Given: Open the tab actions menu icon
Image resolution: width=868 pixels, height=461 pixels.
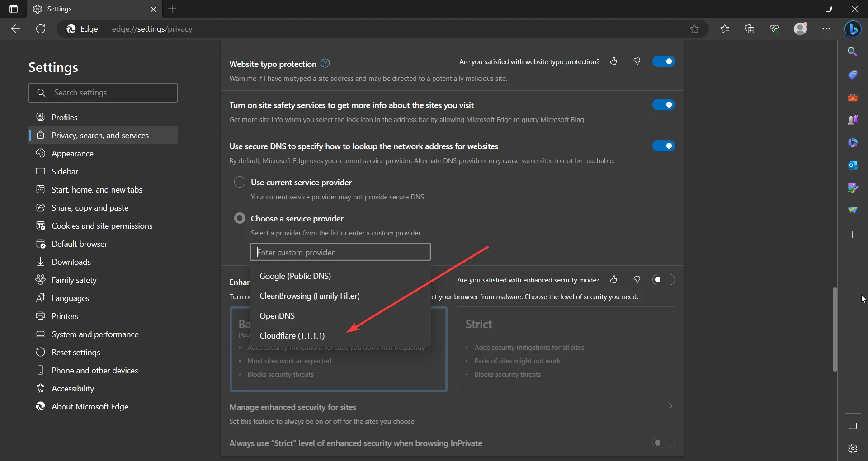Looking at the screenshot, I should [14, 9].
